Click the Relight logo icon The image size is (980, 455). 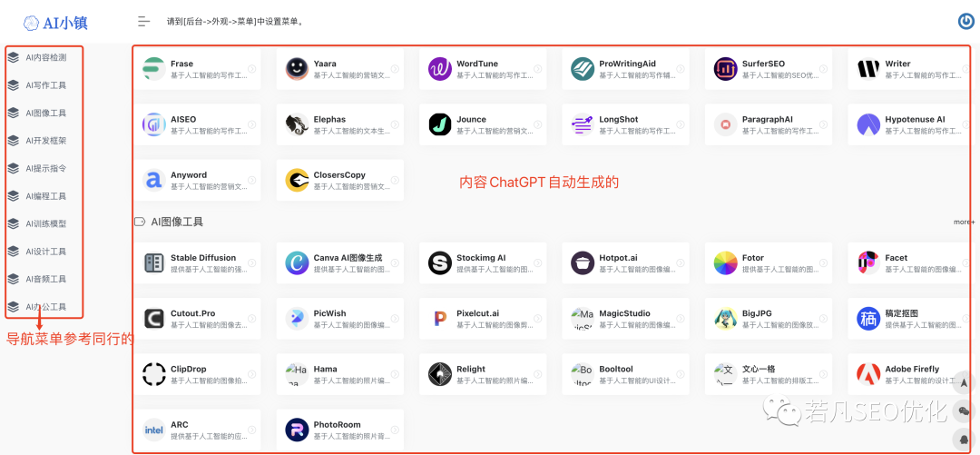click(x=440, y=374)
